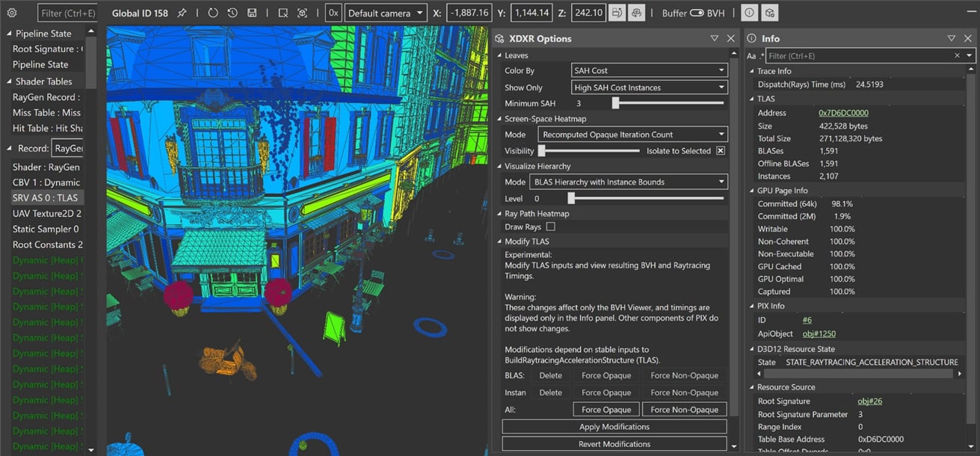Activate the select-region cursor tool
980x456 pixels.
tap(283, 13)
